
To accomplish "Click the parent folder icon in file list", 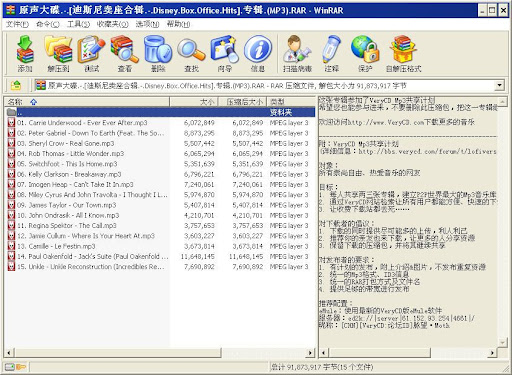I will point(11,112).
